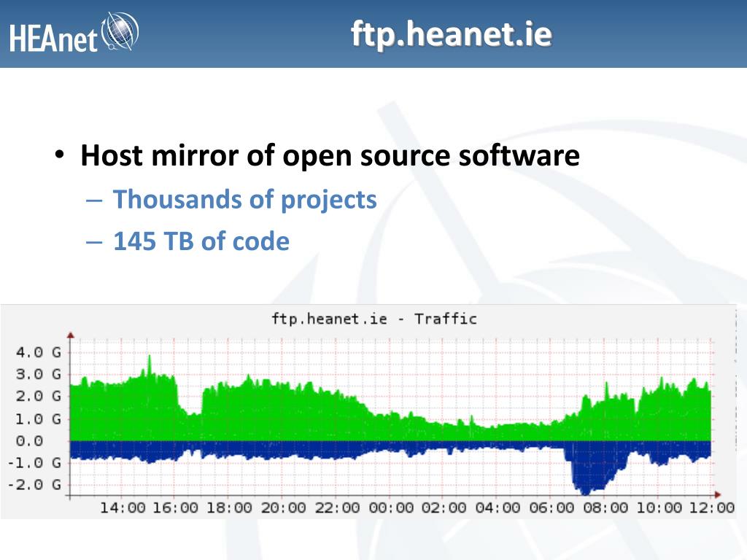Click the 0.0 y-axis label
Viewport: 747px width, 560px height.
(x=29, y=441)
